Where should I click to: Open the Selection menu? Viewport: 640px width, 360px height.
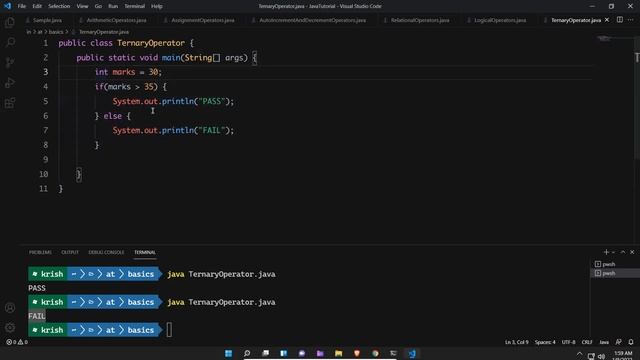click(59, 6)
